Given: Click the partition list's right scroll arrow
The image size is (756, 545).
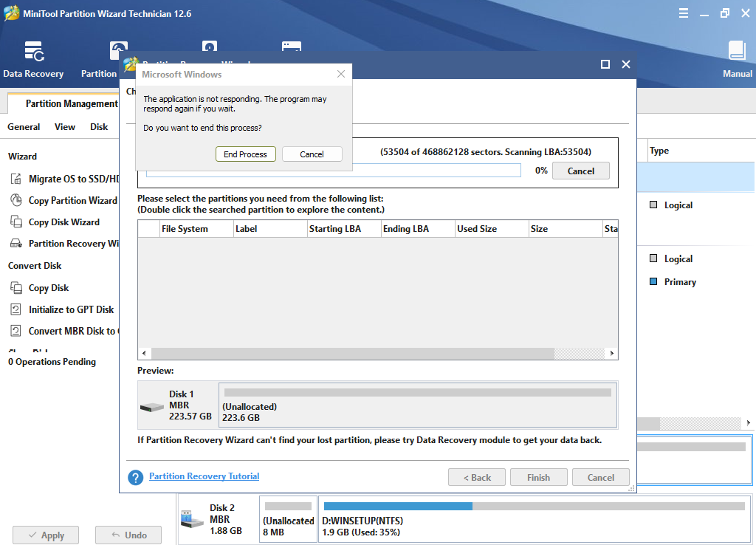Looking at the screenshot, I should point(611,354).
